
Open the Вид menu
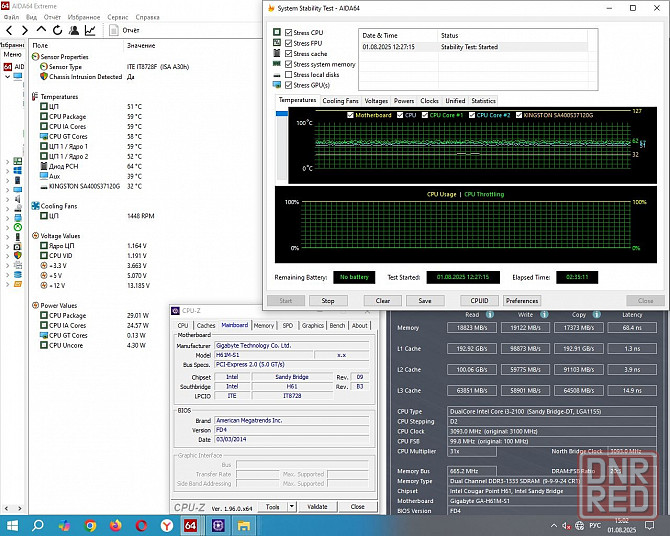click(31, 17)
